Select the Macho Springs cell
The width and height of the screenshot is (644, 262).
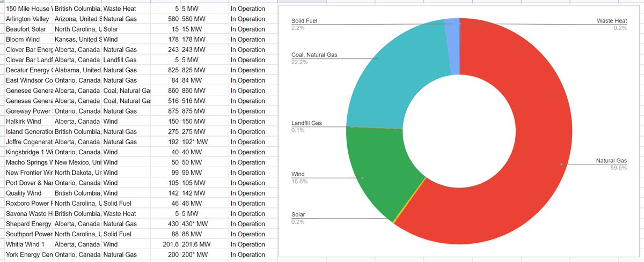28,162
